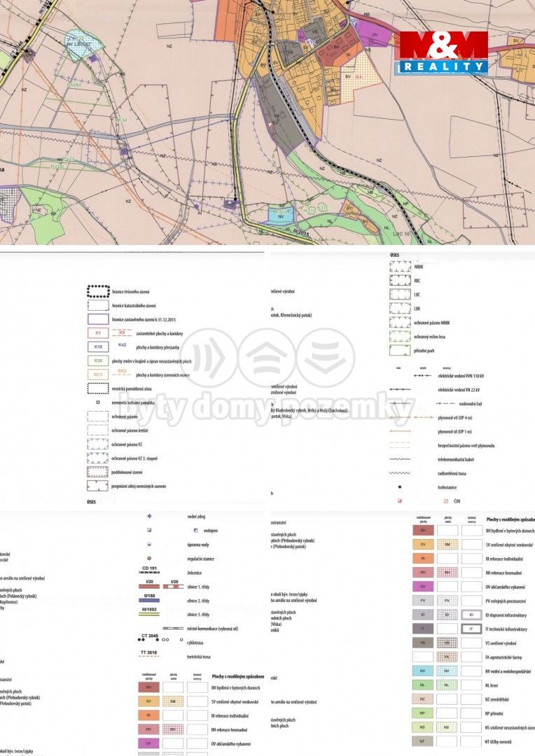Click the 'radioreléová trasa' zigzag line symbol

pyautogui.click(x=401, y=473)
